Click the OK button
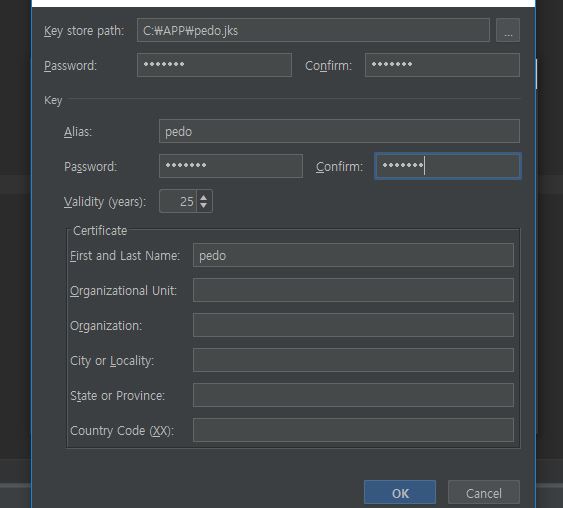Image resolution: width=563 pixels, height=508 pixels. click(x=400, y=493)
